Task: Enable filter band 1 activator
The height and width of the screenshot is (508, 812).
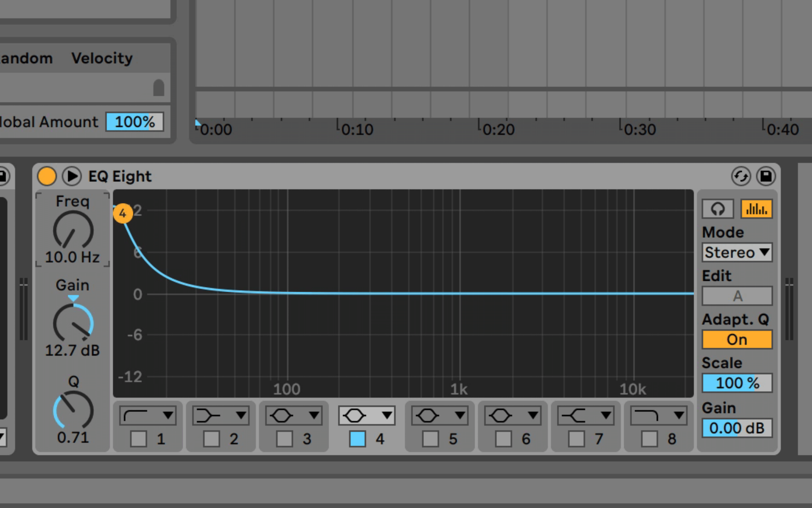Action: click(x=138, y=439)
